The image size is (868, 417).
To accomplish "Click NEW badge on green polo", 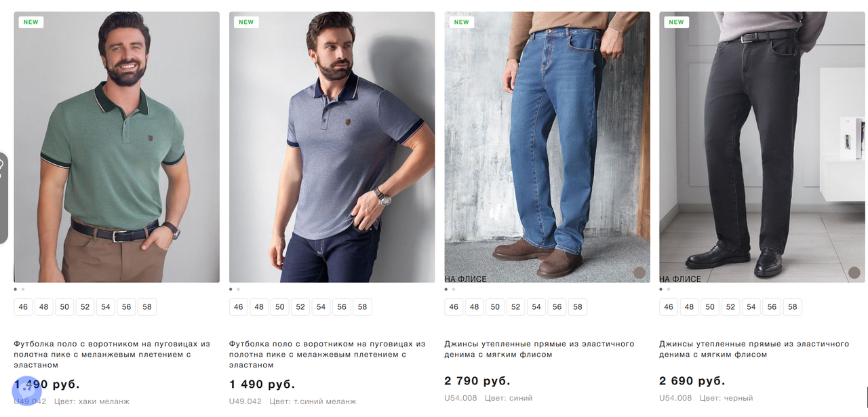I will (x=31, y=22).
